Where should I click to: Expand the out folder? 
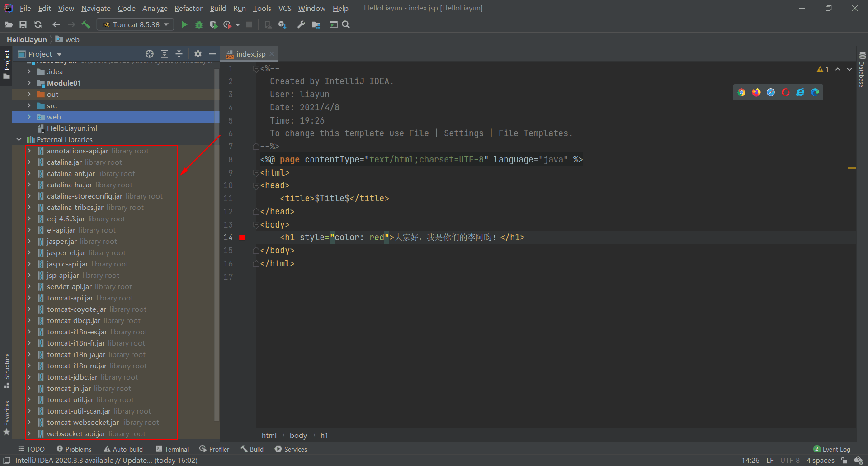pos(29,94)
